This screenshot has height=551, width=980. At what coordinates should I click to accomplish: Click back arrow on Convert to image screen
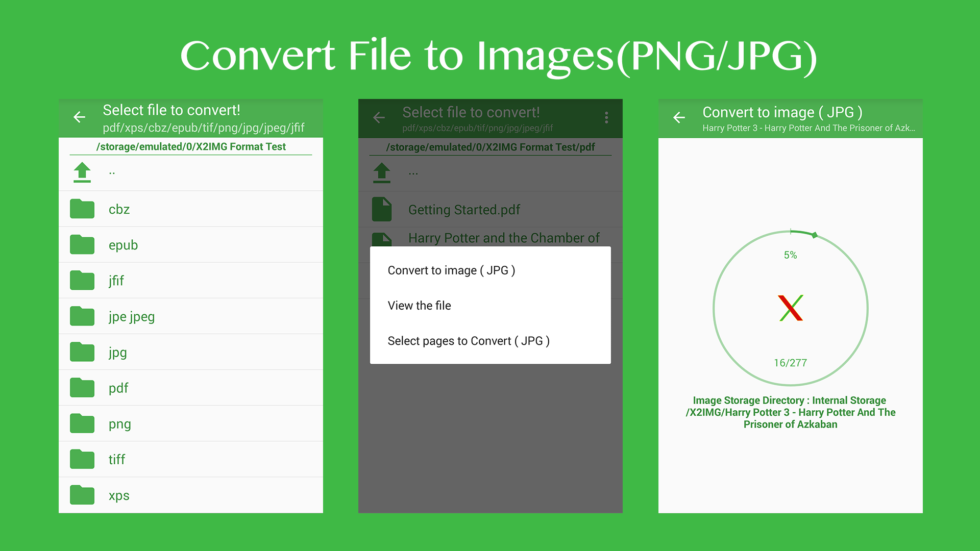click(x=679, y=118)
